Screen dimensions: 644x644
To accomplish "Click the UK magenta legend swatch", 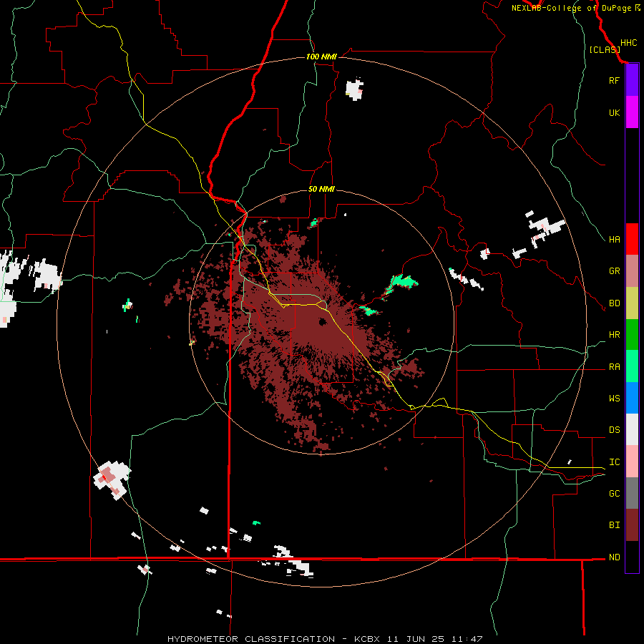I will pyautogui.click(x=632, y=112).
